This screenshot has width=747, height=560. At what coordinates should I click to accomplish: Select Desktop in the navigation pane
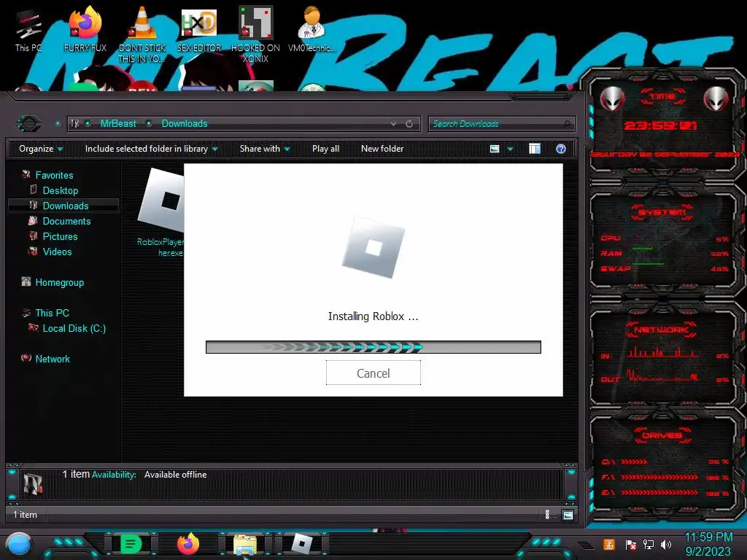point(54,190)
